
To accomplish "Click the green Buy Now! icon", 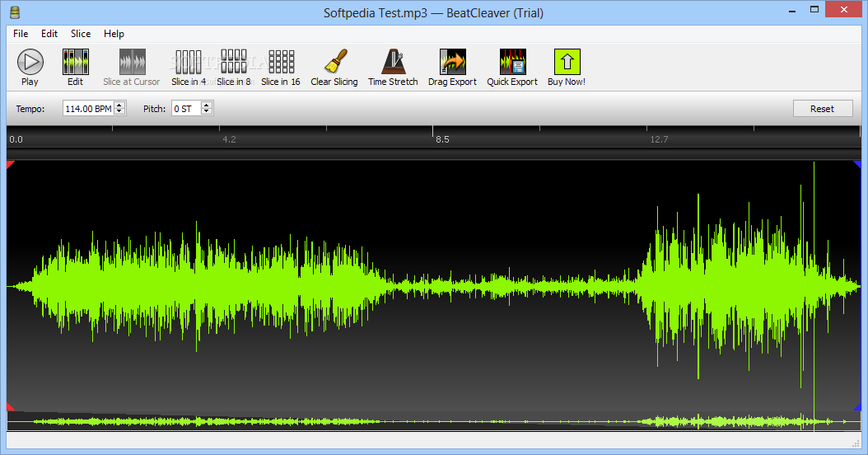I will coord(567,62).
